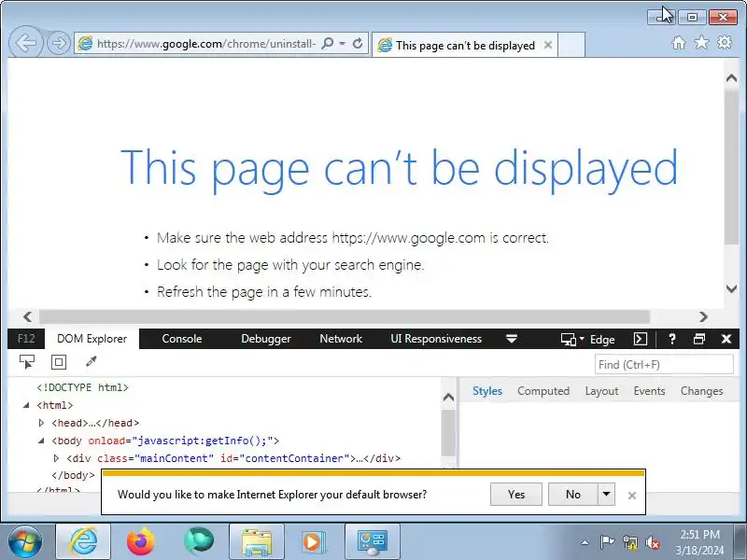Open the Action Center flag icon
The height and width of the screenshot is (560, 747).
click(x=606, y=542)
